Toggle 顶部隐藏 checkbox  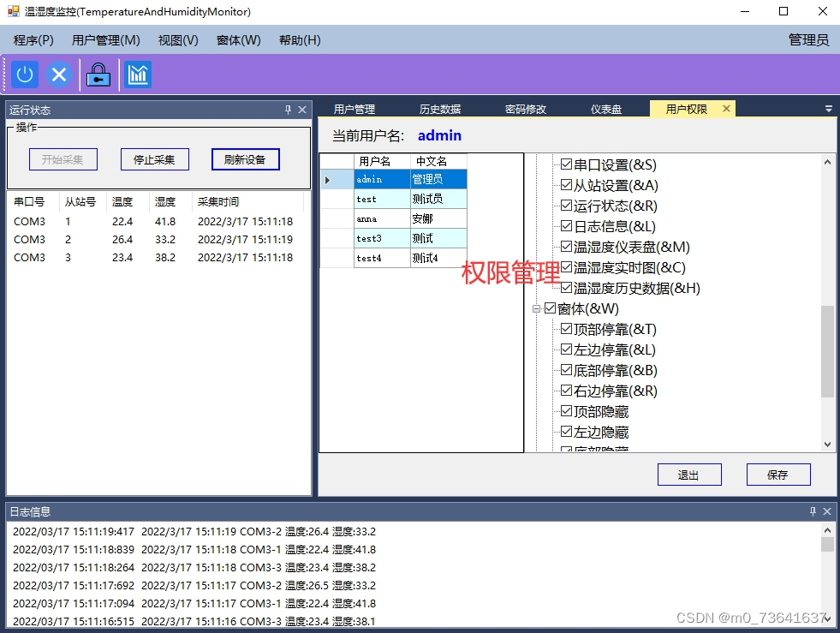[x=566, y=411]
